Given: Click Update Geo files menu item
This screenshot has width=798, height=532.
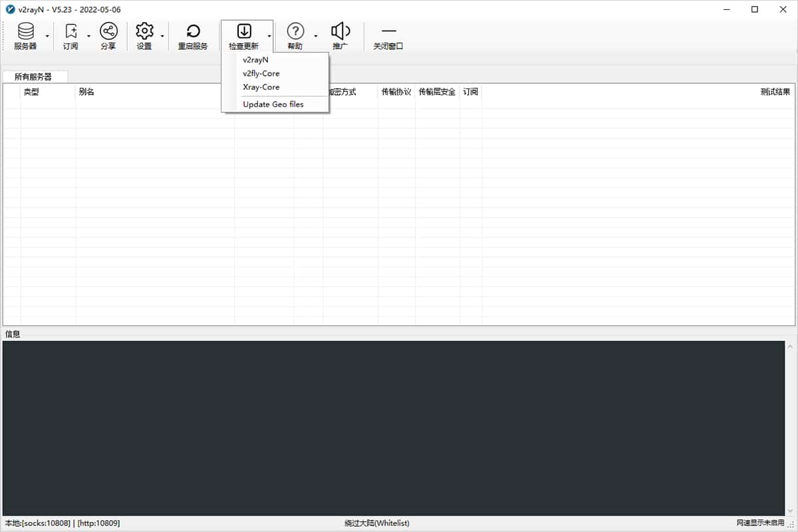Looking at the screenshot, I should [273, 104].
